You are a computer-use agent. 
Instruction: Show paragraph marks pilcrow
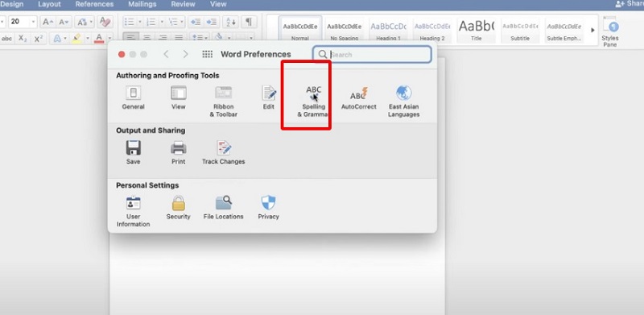point(249,22)
